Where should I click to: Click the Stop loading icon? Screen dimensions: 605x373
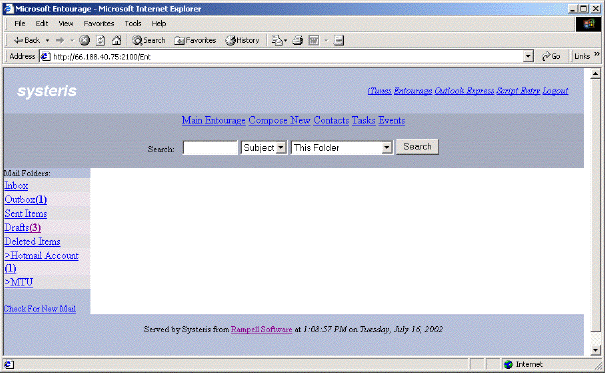pyautogui.click(x=84, y=40)
